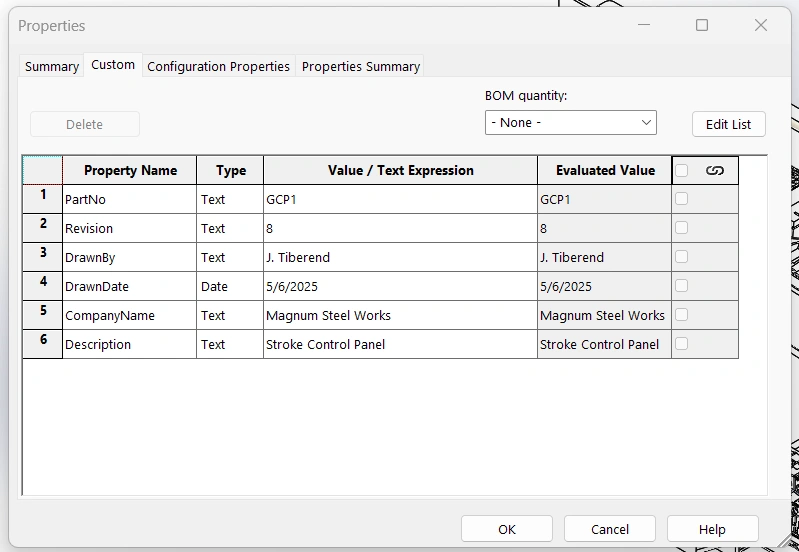Image resolution: width=799 pixels, height=552 pixels.
Task: Click the Stroke Control Panel value cell
Action: 400,344
